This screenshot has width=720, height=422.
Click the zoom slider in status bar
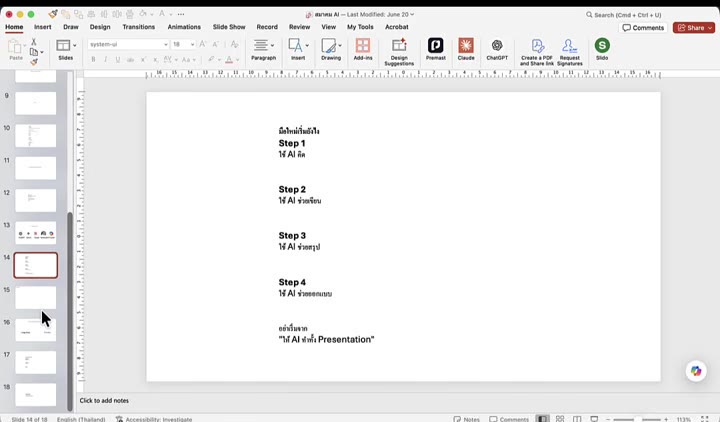[x=637, y=419]
